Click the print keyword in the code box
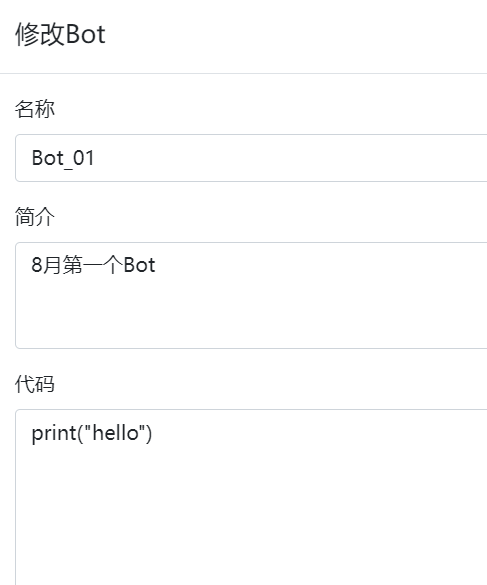Image resolution: width=487 pixels, height=585 pixels. point(54,434)
